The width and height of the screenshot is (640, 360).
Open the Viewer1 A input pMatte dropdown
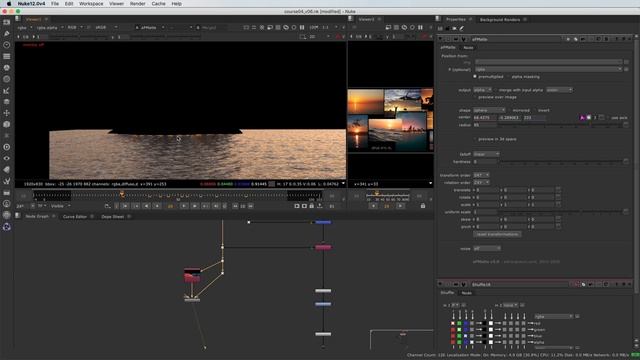[150, 27]
